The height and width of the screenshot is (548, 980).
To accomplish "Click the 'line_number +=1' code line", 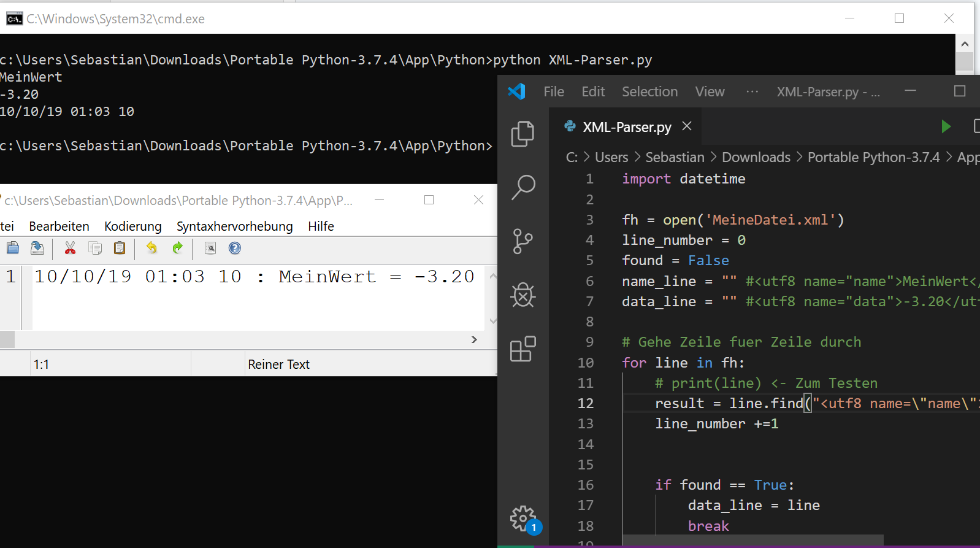I will (717, 423).
